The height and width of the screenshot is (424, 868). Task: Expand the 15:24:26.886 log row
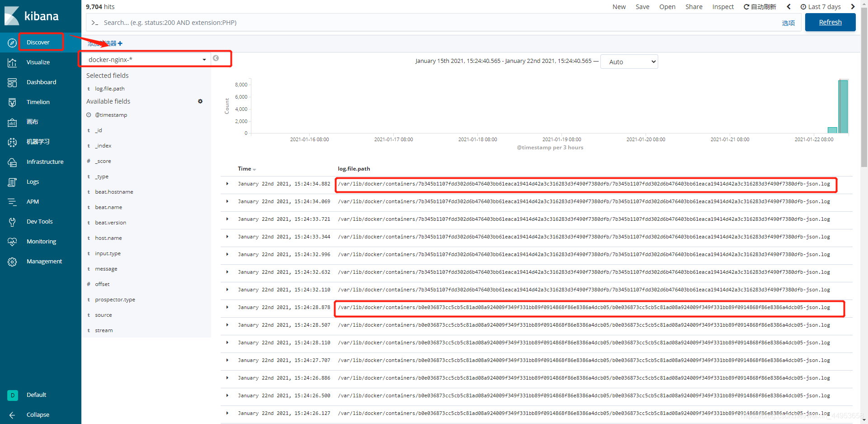click(227, 378)
